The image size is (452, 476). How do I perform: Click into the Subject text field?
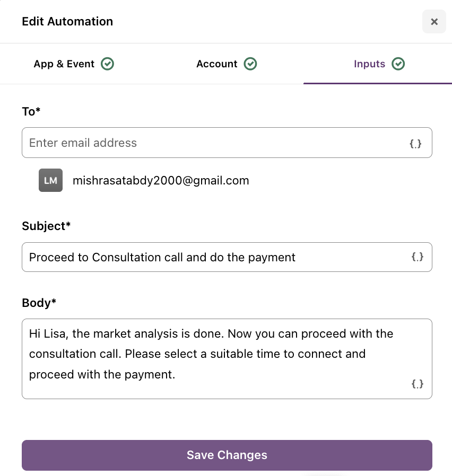point(227,257)
